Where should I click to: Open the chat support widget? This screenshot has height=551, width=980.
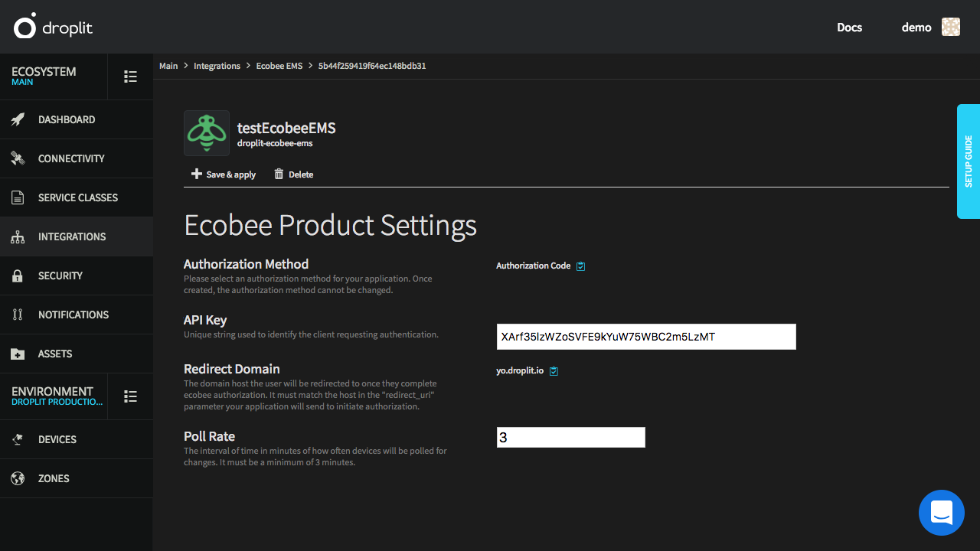[942, 513]
